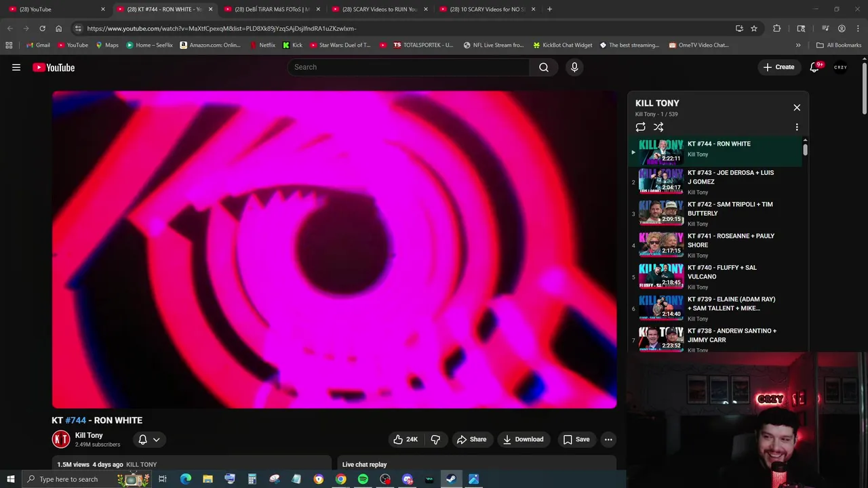Like the video (24K)
This screenshot has width=868, height=488.
coord(406,439)
